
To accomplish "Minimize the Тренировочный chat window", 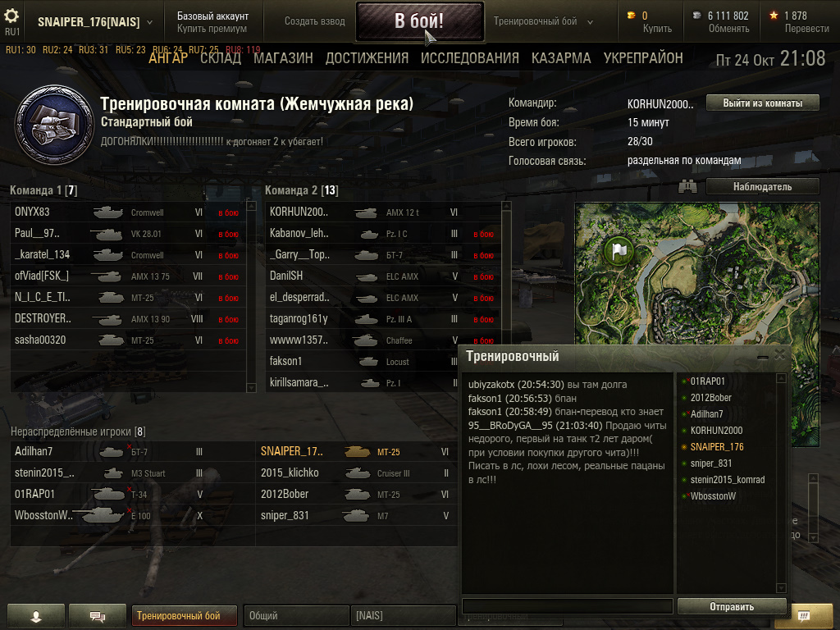I will coord(764,356).
